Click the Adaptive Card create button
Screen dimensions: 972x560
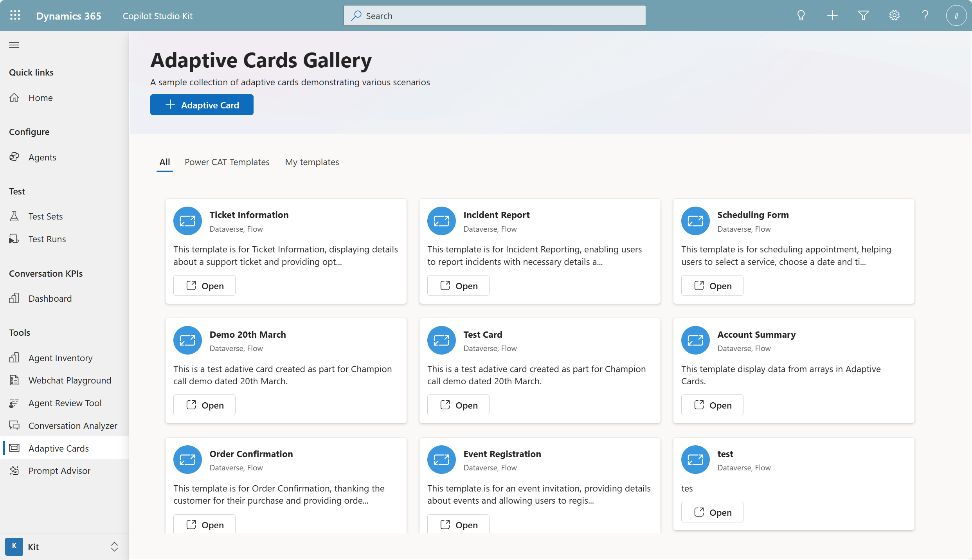tap(202, 105)
